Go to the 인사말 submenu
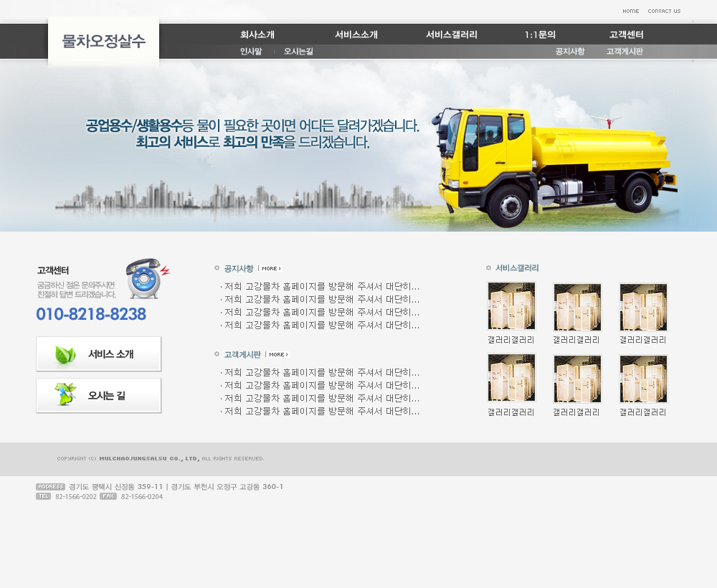 pos(251,52)
